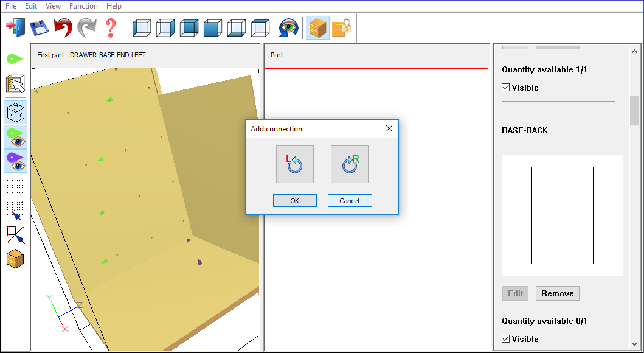Click the BASE-BACK part thumbnail preview

(x=562, y=215)
